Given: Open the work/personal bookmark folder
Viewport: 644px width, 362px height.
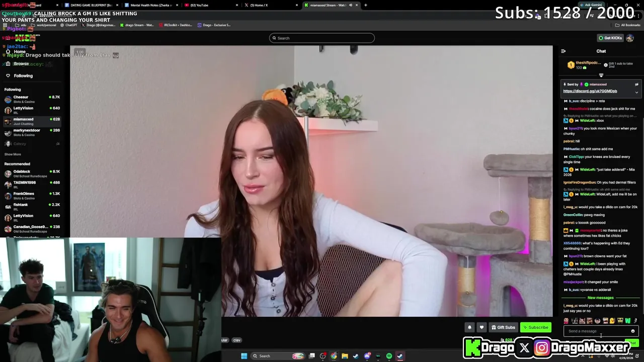Looking at the screenshot, I should [44, 25].
